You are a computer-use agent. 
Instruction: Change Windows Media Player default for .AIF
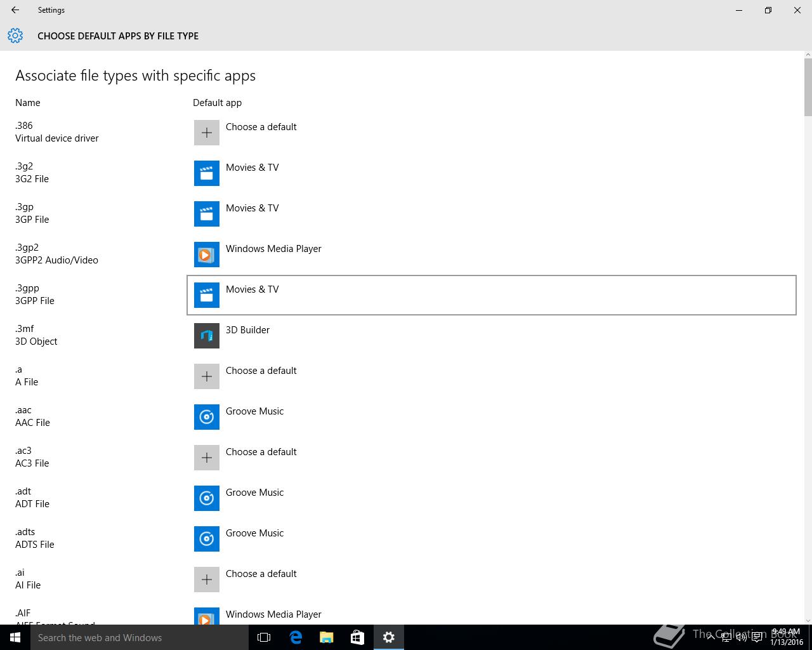pyautogui.click(x=273, y=614)
